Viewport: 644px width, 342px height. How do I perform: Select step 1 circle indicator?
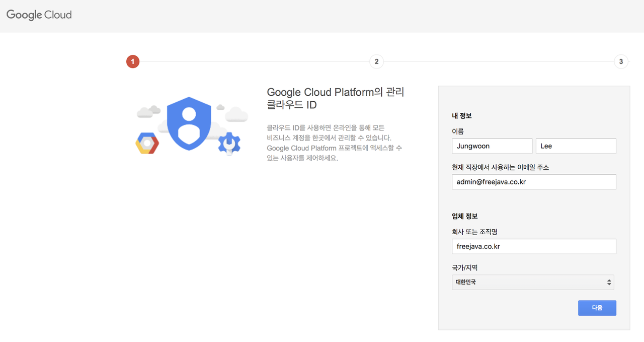pyautogui.click(x=133, y=61)
